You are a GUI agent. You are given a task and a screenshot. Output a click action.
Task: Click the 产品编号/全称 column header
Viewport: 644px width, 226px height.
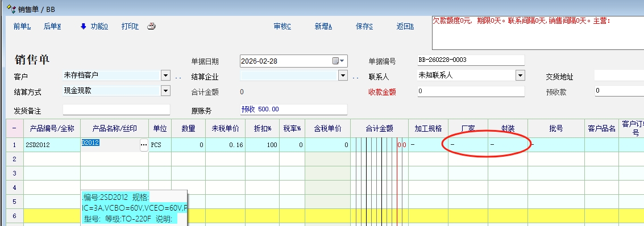coord(52,128)
